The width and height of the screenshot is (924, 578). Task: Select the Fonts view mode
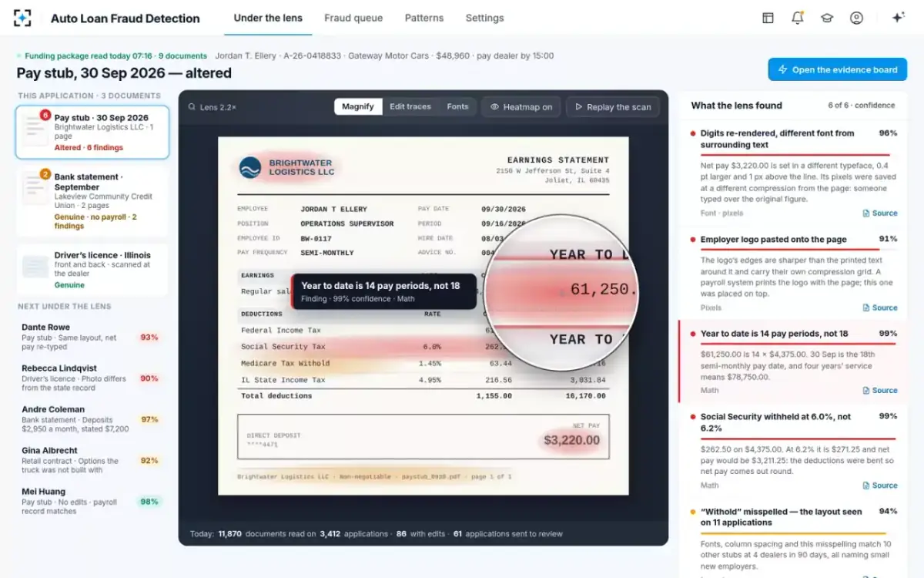pos(457,107)
